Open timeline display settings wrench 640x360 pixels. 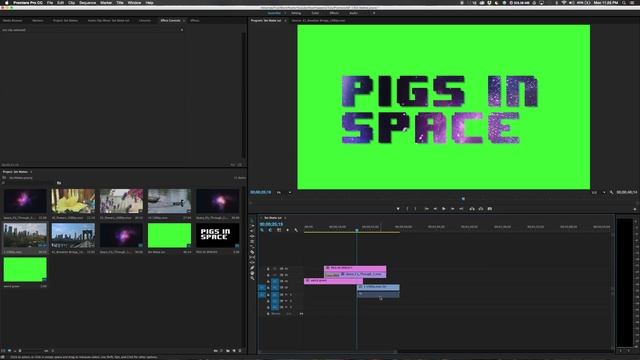click(x=296, y=230)
